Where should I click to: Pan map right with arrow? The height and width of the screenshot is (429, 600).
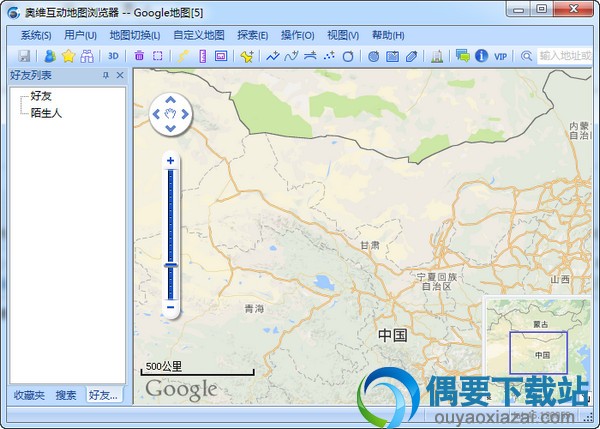click(185, 114)
